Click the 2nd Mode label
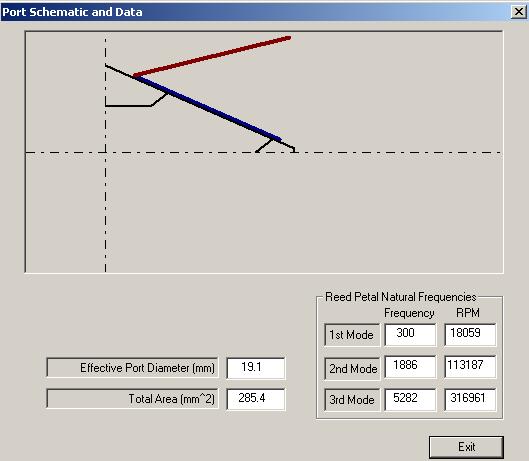Image resolution: width=529 pixels, height=461 pixels. (352, 369)
